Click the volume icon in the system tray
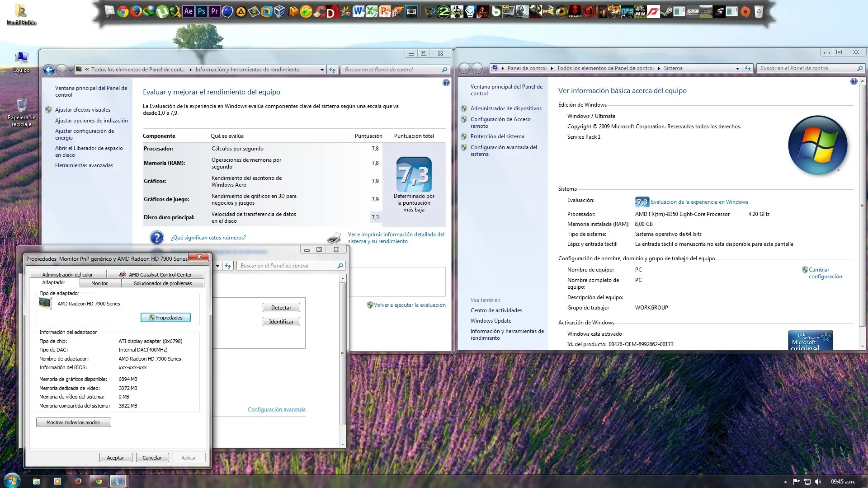Image resolution: width=868 pixels, height=488 pixels. pyautogui.click(x=818, y=482)
